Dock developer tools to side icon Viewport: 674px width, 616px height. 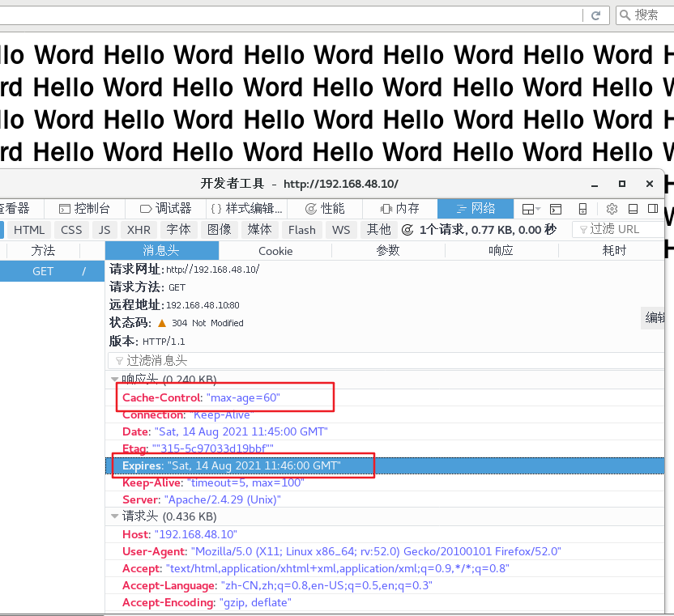tap(653, 209)
